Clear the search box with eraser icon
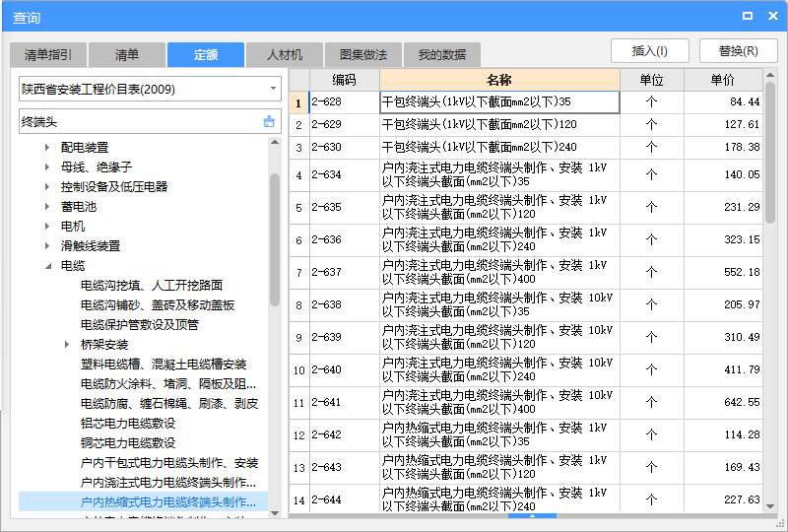This screenshot has height=532, width=788. [x=269, y=121]
